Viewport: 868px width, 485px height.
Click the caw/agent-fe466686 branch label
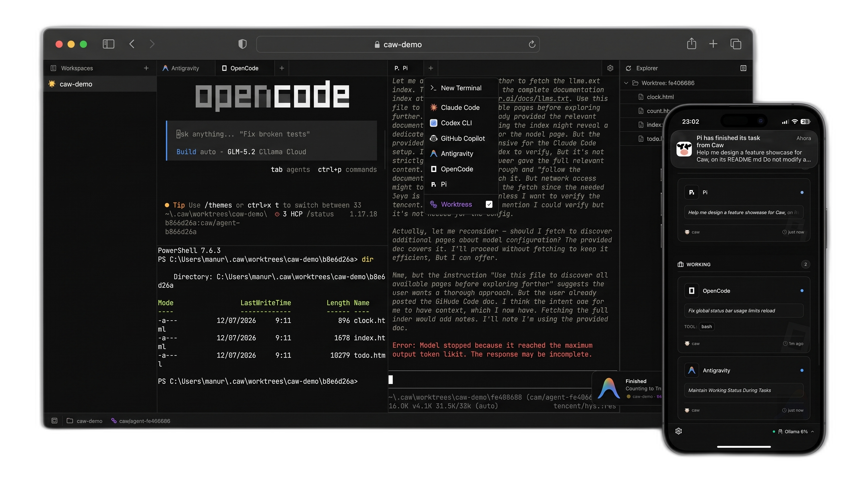[144, 421]
